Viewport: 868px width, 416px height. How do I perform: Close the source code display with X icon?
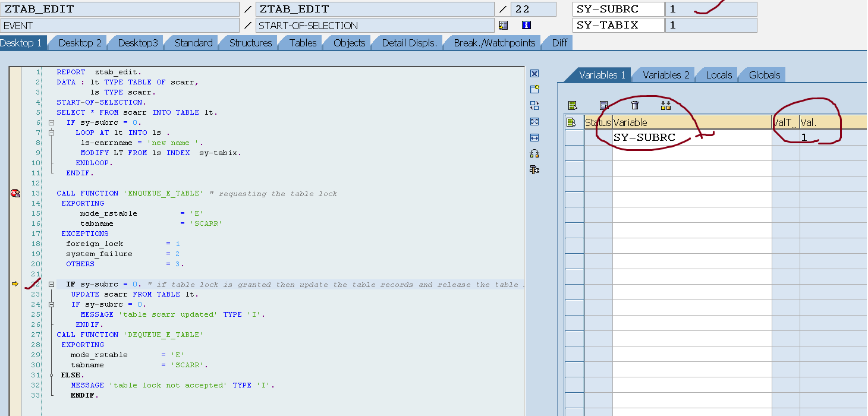point(534,73)
